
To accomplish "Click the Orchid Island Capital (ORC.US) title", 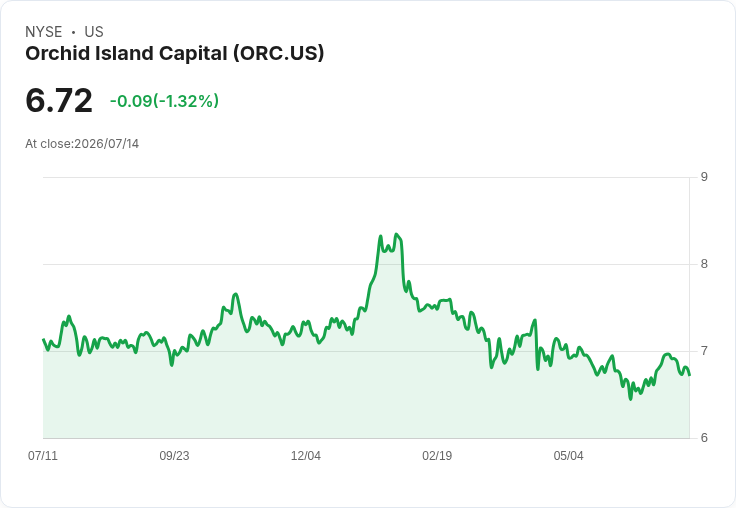I will pyautogui.click(x=175, y=54).
